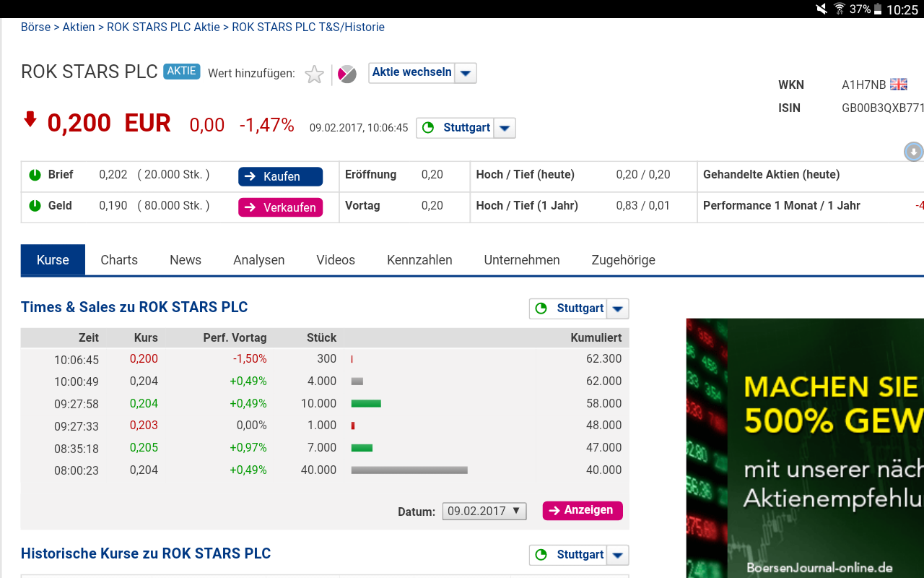The image size is (924, 578).
Task: Click the pie-chart portfolio icon beside the star
Action: (347, 74)
